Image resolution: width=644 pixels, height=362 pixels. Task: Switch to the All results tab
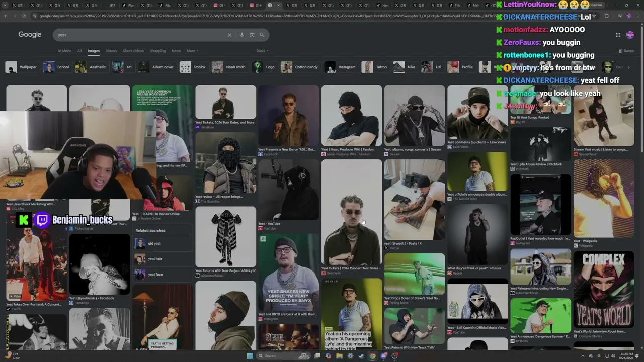[79, 51]
